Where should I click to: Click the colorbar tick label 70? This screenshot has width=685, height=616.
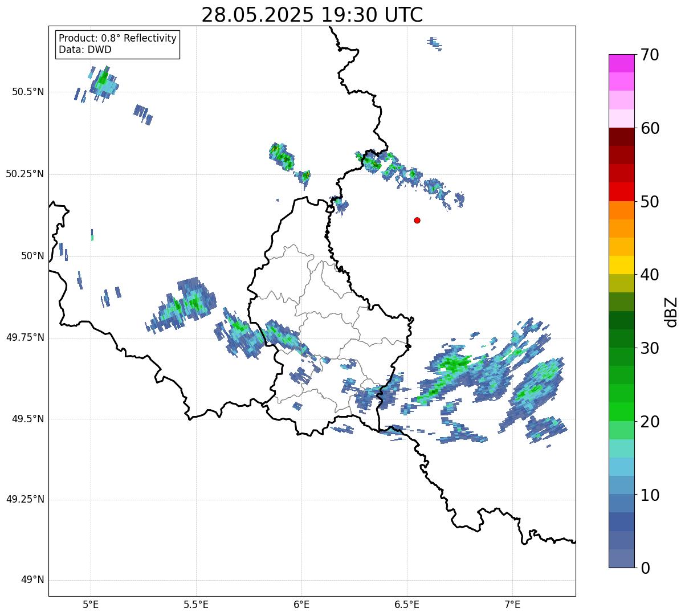[650, 55]
